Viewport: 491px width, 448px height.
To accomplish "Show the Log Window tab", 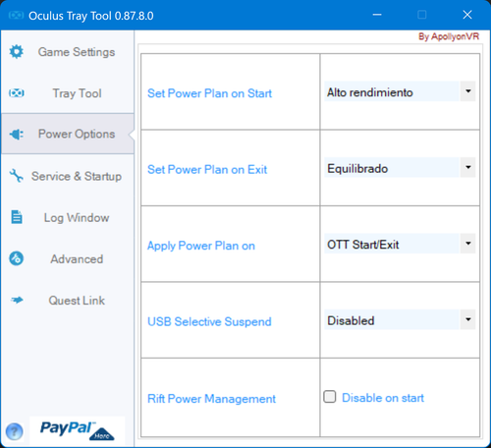I will pos(68,217).
